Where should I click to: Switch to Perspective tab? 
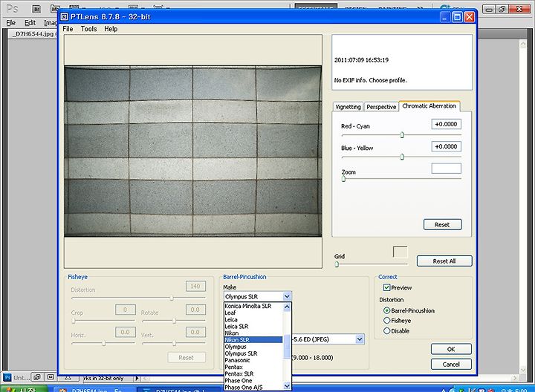point(381,107)
